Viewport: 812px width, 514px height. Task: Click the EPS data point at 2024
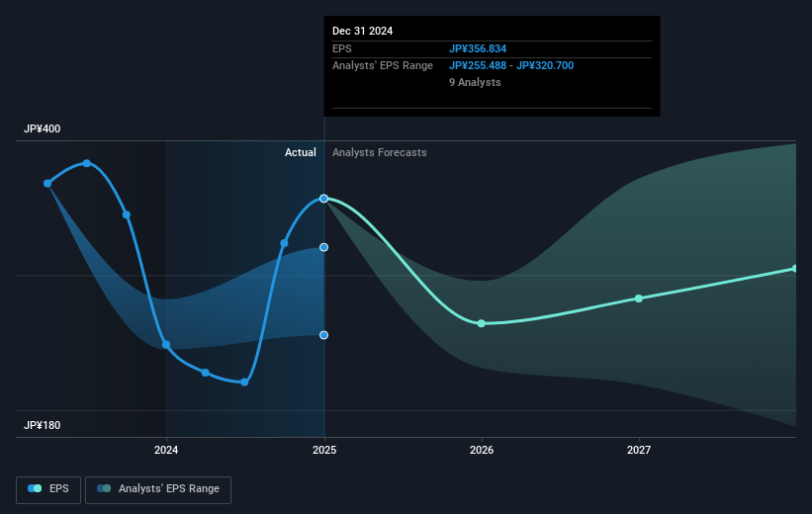click(166, 345)
